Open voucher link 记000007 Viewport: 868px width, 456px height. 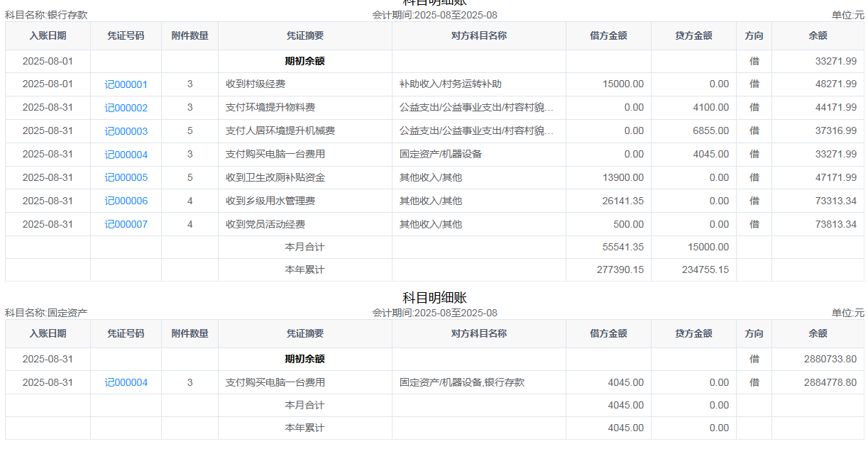tap(126, 225)
